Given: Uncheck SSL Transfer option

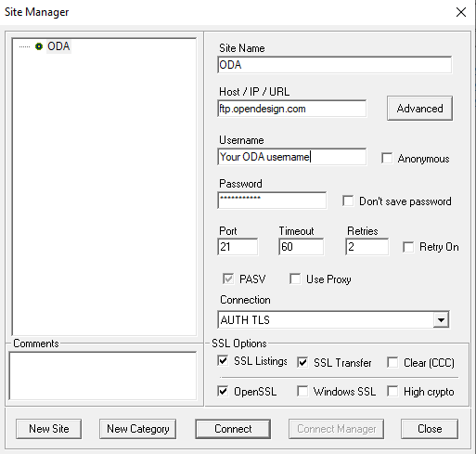Looking at the screenshot, I should [x=302, y=362].
